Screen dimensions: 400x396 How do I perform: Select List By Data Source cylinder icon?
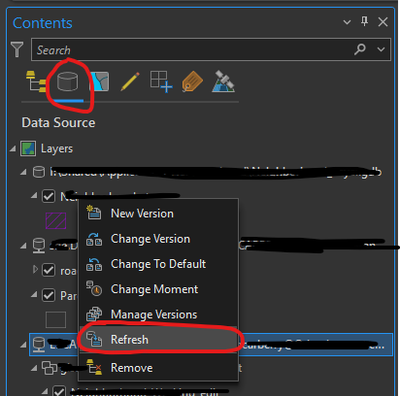(67, 82)
